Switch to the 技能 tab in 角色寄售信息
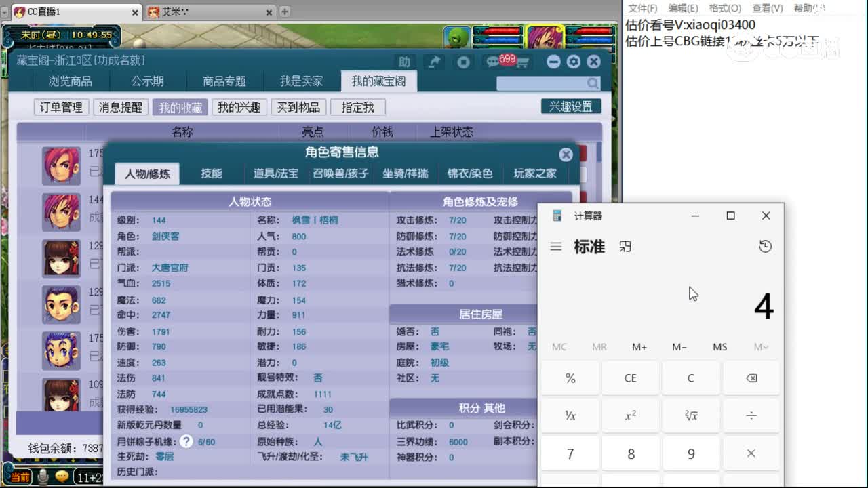The height and width of the screenshot is (488, 868). tap(212, 174)
